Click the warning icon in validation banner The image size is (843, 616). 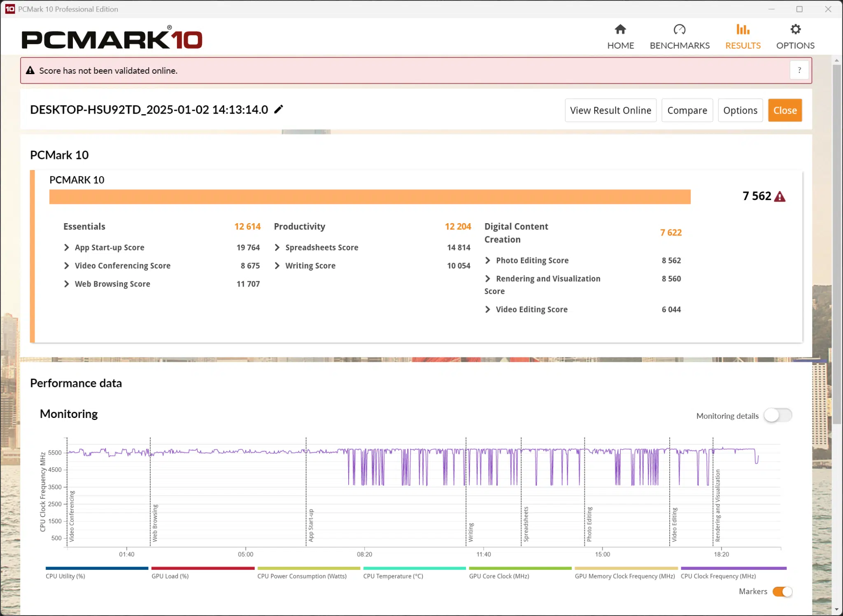30,70
